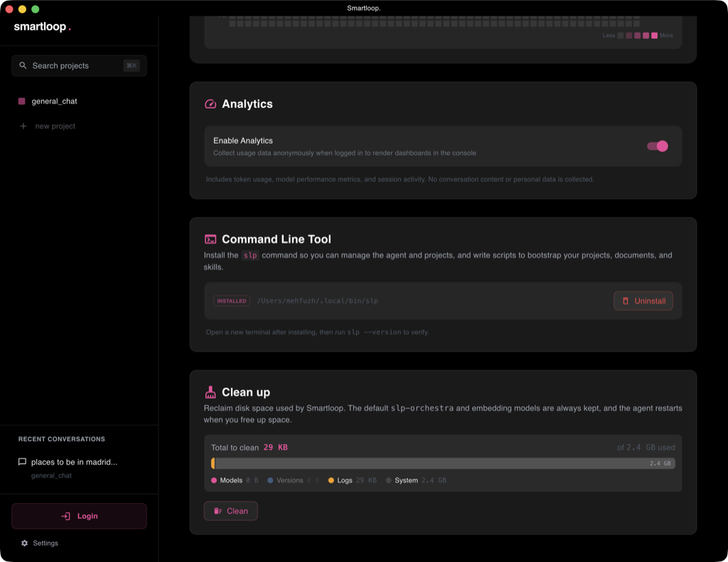Click 'of 2.4 GB used' text
This screenshot has width=728, height=562.
646,448
